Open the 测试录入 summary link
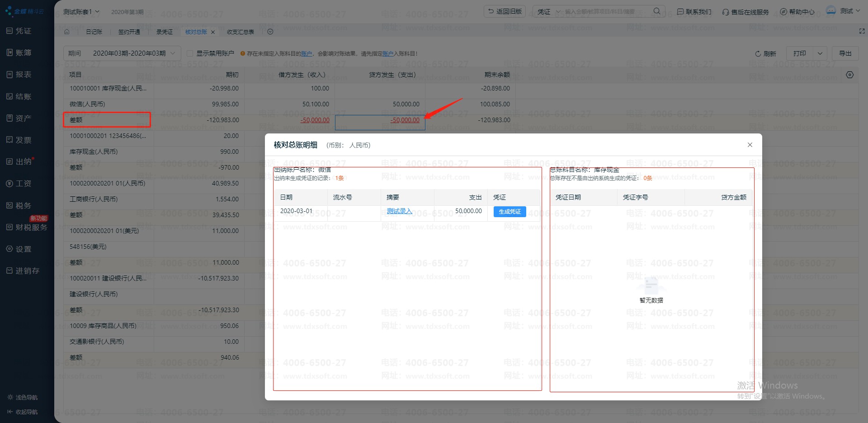 click(x=399, y=211)
